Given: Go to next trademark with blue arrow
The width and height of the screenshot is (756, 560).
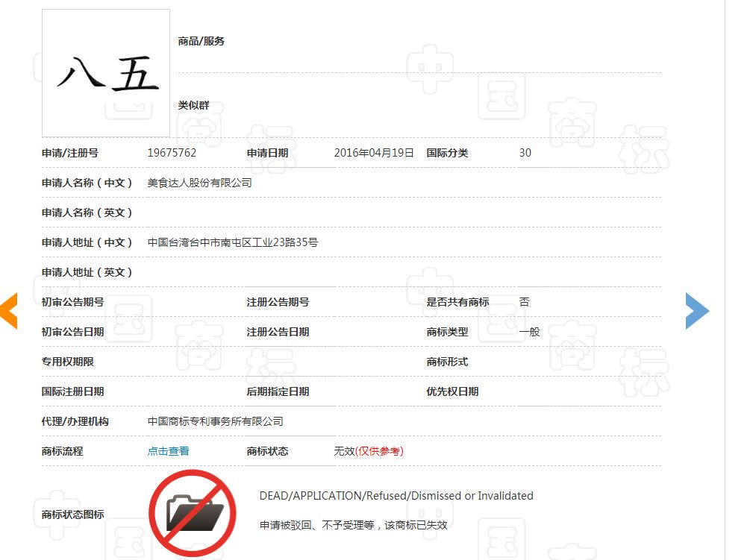Looking at the screenshot, I should point(697,311).
